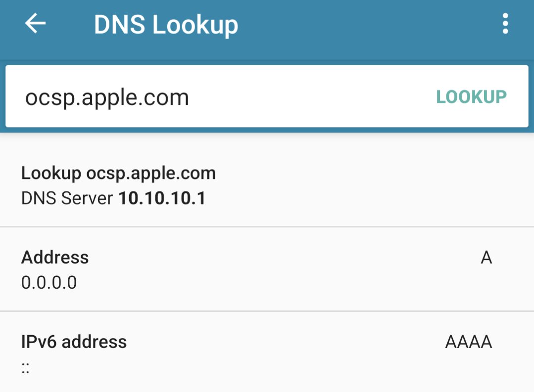534x392 pixels.
Task: Select the 0.0.0.0 address value
Action: 49,282
